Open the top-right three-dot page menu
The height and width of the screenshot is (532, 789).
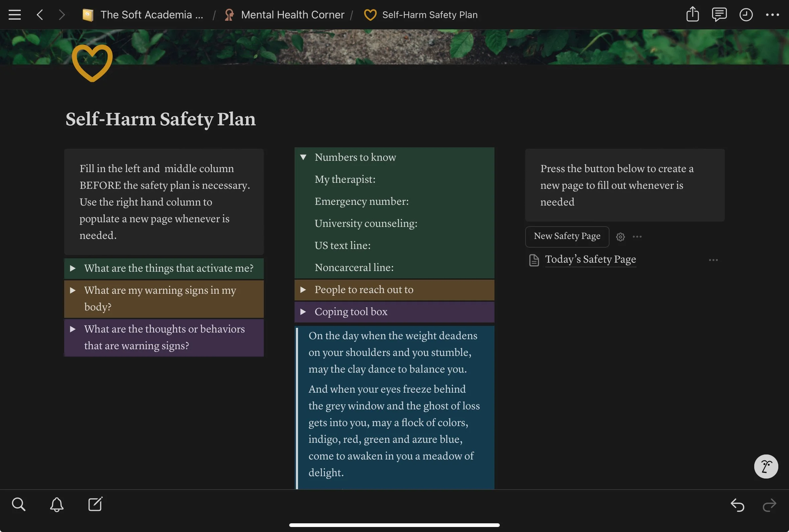click(x=772, y=15)
